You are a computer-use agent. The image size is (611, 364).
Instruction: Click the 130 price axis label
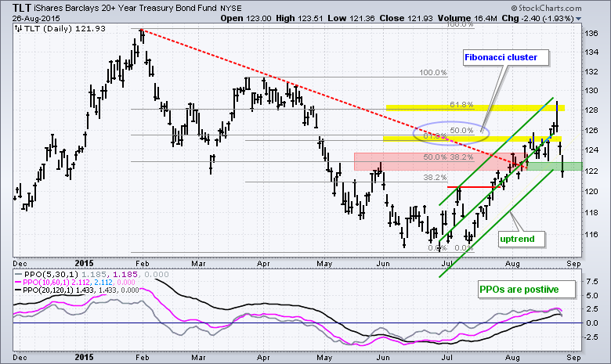point(591,90)
